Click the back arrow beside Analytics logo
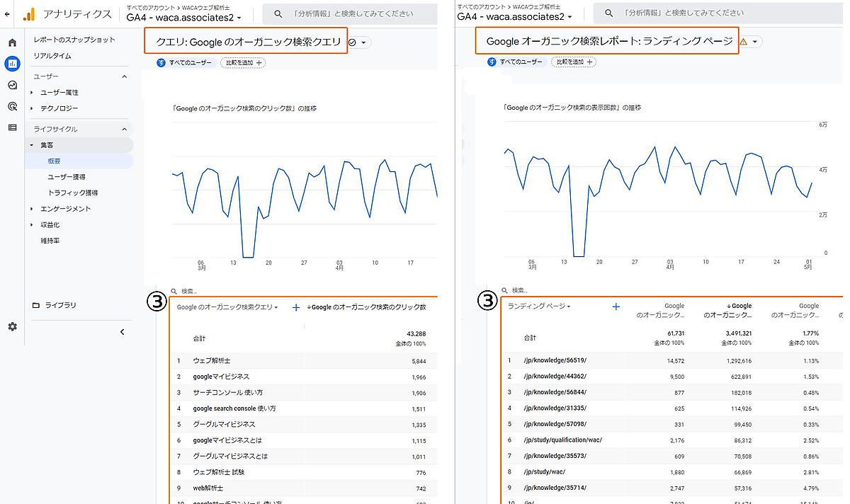The height and width of the screenshot is (504, 850). [x=7, y=13]
